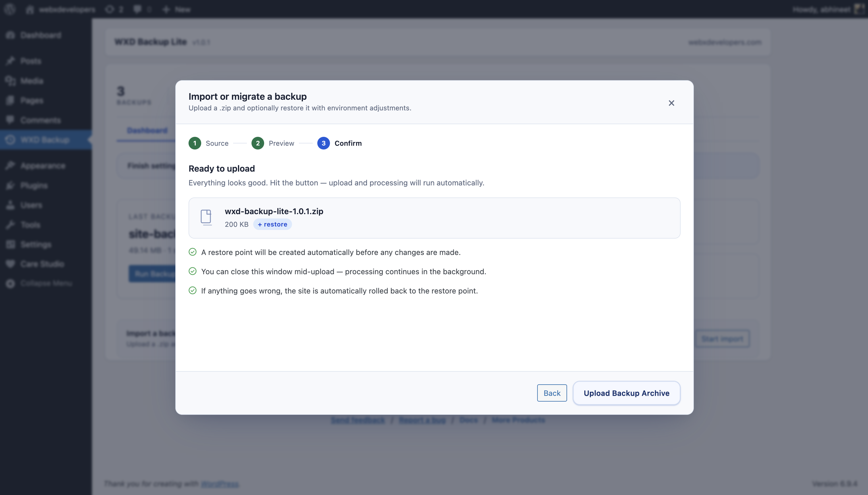The width and height of the screenshot is (868, 495).
Task: Select step 3 Confirm circle
Action: click(x=324, y=143)
